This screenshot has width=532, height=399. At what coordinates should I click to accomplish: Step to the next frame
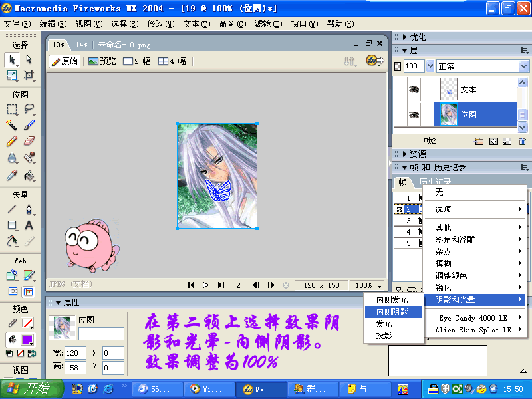click(271, 285)
